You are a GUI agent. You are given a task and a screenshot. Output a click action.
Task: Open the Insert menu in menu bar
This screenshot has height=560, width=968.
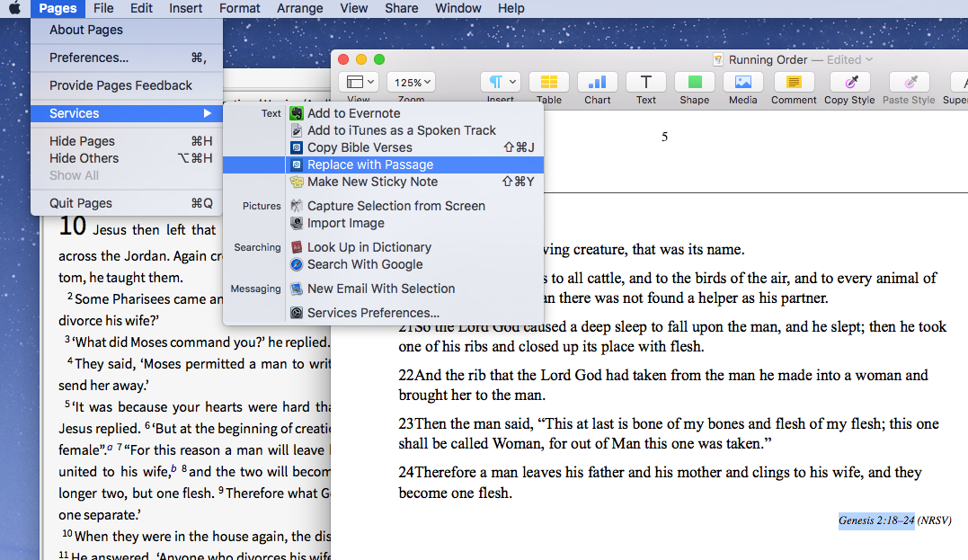(186, 8)
